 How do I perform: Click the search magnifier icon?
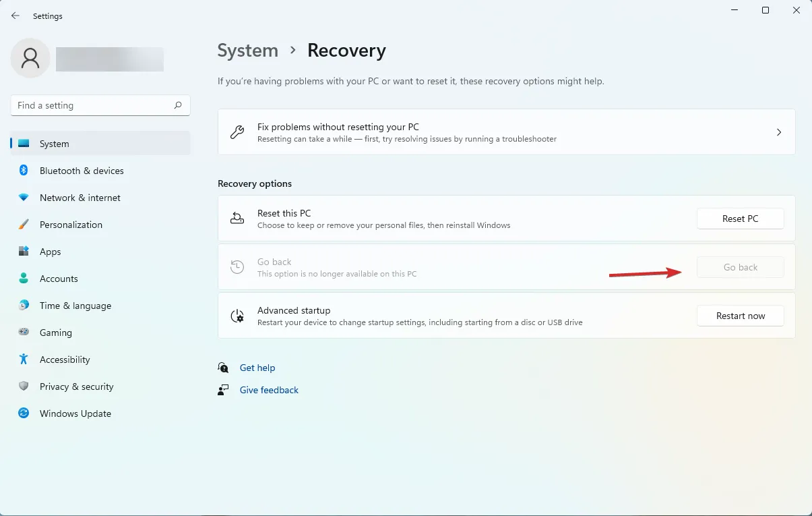pos(178,105)
